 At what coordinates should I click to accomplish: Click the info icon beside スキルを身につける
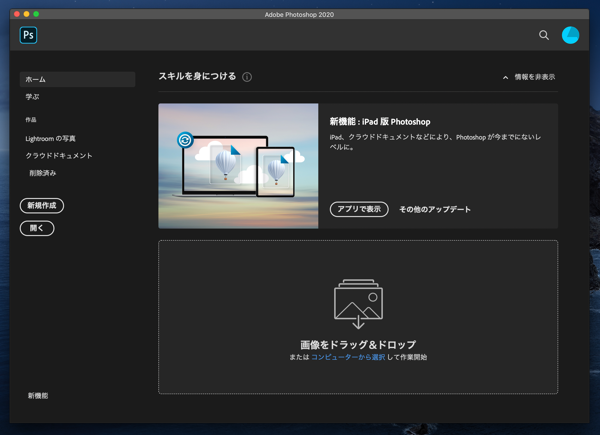coord(247,77)
